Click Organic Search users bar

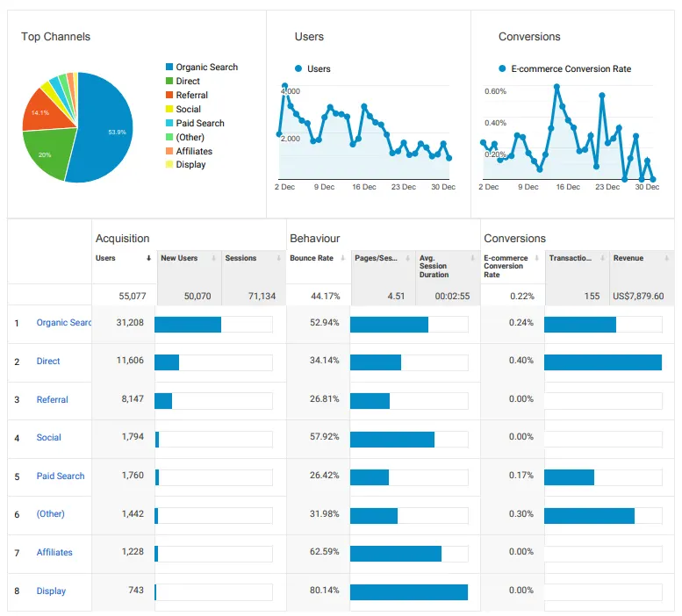(x=188, y=325)
